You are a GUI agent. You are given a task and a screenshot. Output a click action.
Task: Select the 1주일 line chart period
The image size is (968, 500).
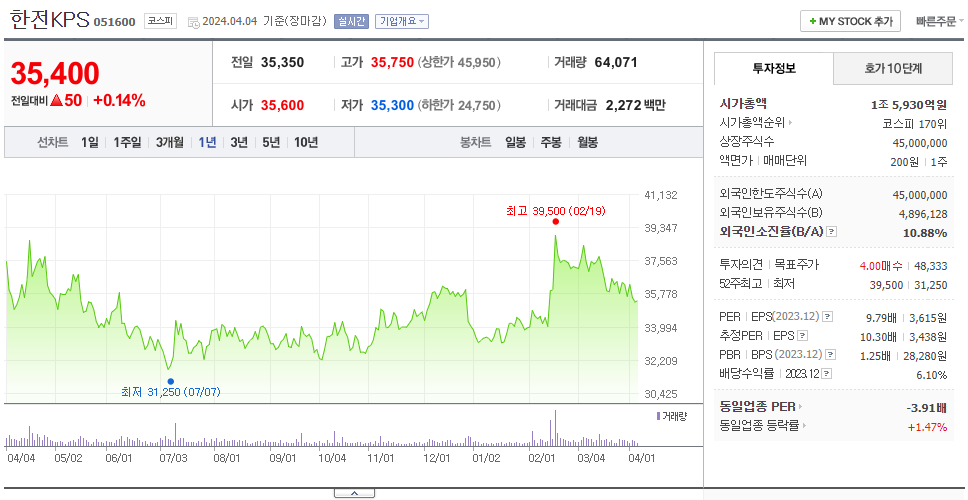click(127, 143)
